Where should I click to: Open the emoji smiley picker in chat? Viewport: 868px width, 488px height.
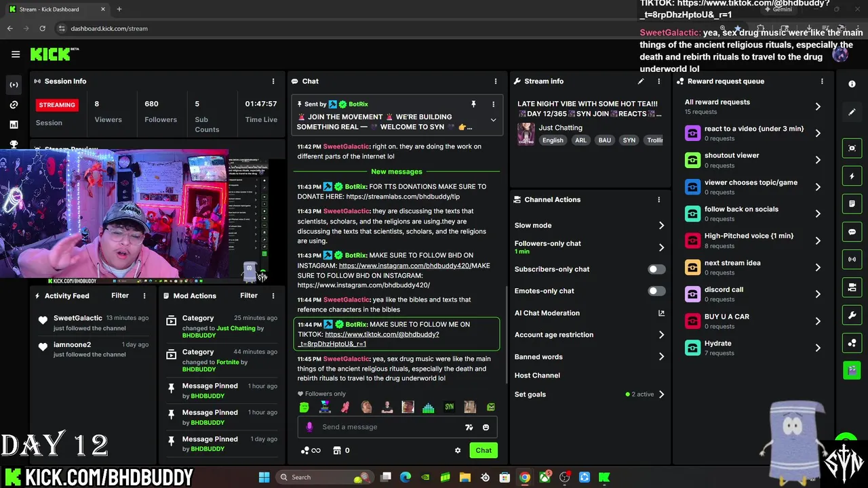click(486, 427)
